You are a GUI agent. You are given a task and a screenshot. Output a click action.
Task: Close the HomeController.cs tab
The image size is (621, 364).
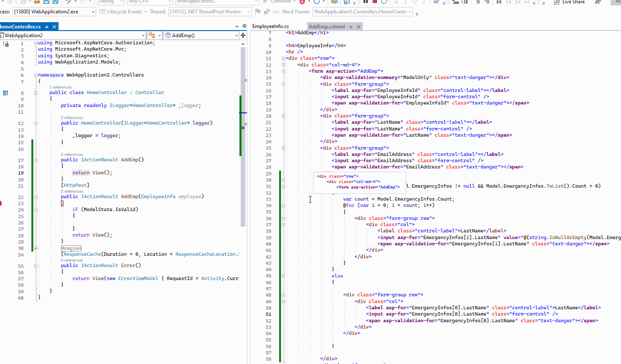click(x=54, y=27)
